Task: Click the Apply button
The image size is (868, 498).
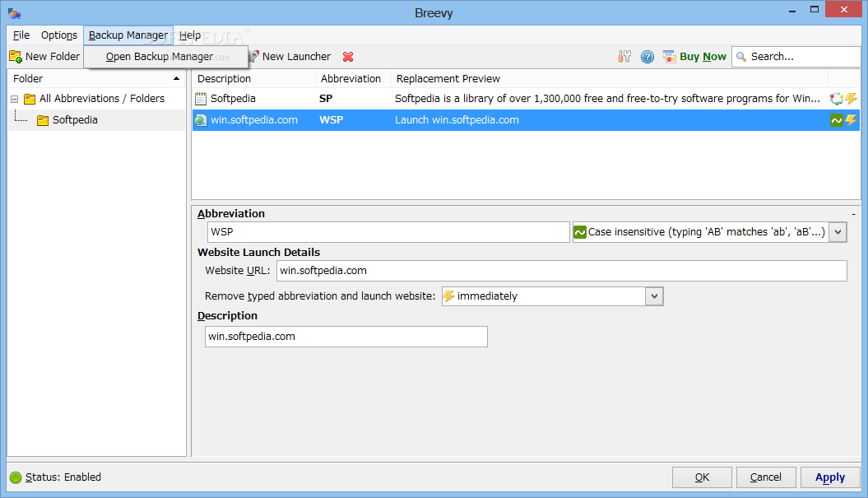Action: coord(830,477)
